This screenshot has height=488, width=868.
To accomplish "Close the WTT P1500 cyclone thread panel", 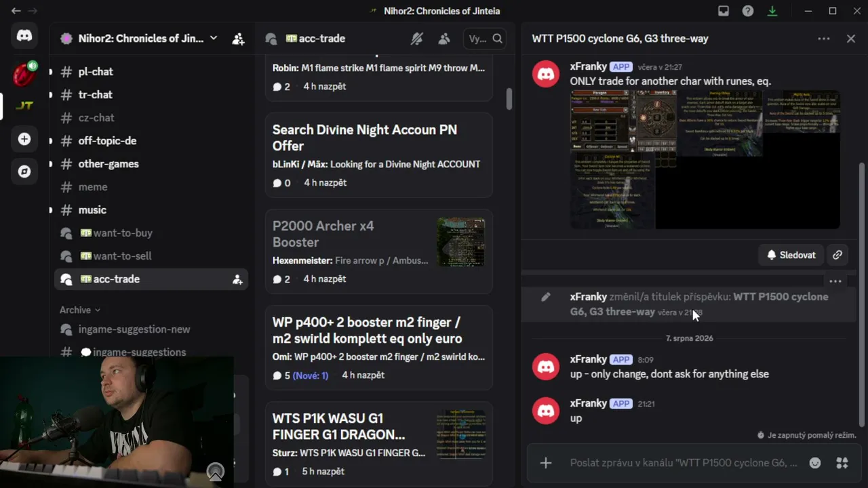I will [x=851, y=39].
